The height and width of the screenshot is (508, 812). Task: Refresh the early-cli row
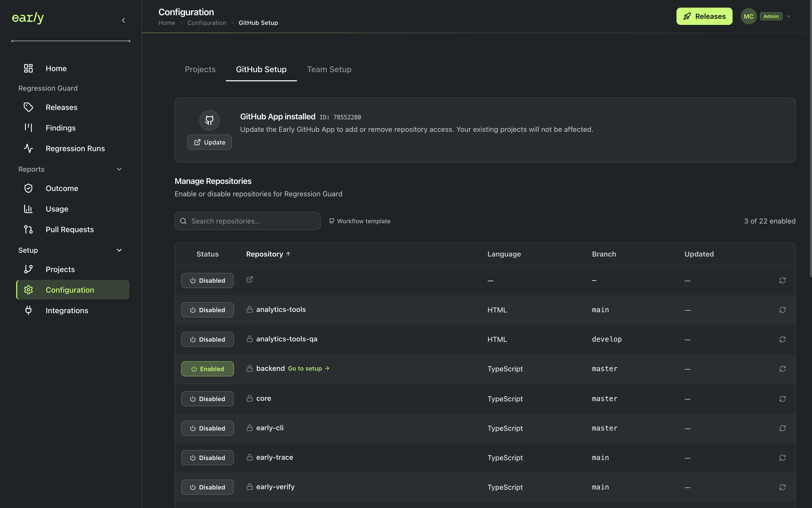pos(783,428)
